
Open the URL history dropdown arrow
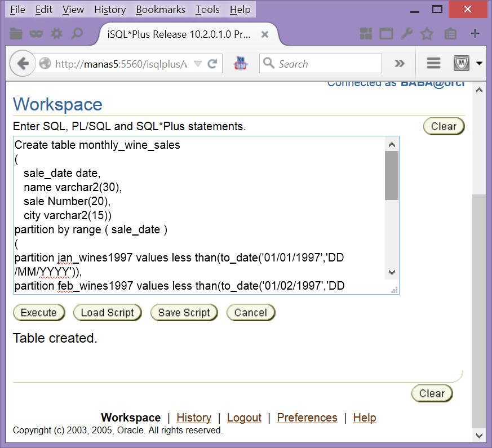coord(198,64)
